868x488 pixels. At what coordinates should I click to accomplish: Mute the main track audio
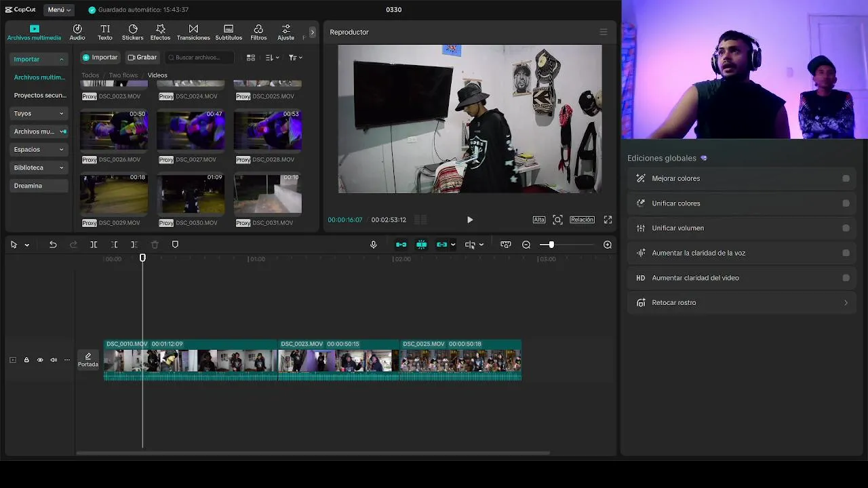[x=54, y=360]
